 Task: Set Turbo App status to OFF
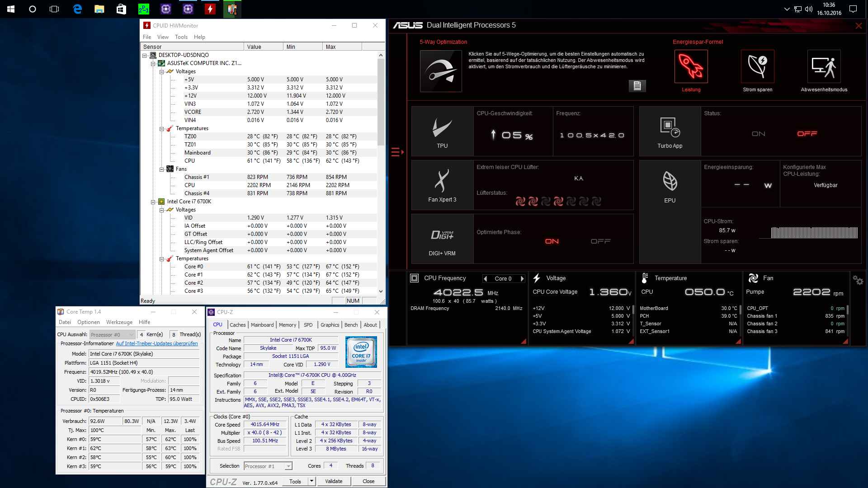(x=807, y=134)
